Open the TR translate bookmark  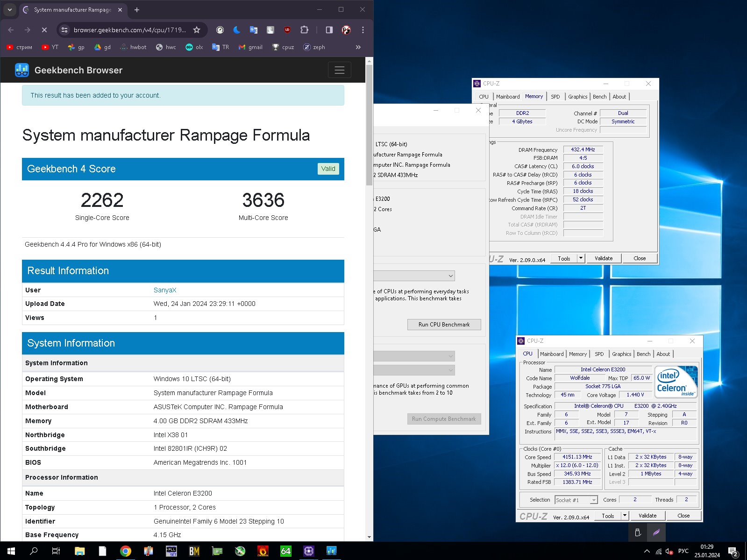[221, 47]
